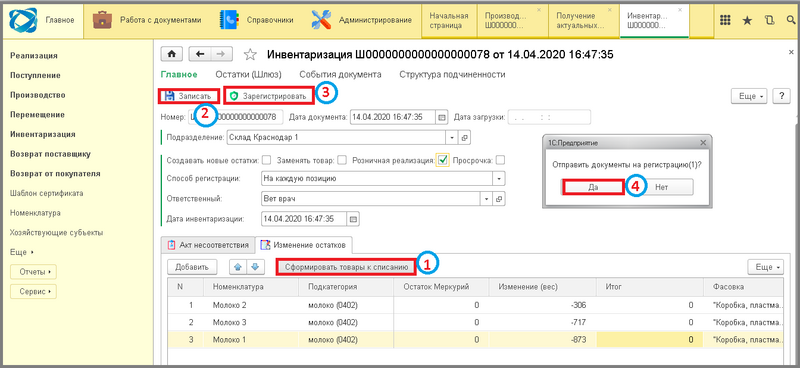Image resolution: width=800 pixels, height=368 pixels.
Task: Open the Остатки (Шлюз) section
Action: [248, 75]
